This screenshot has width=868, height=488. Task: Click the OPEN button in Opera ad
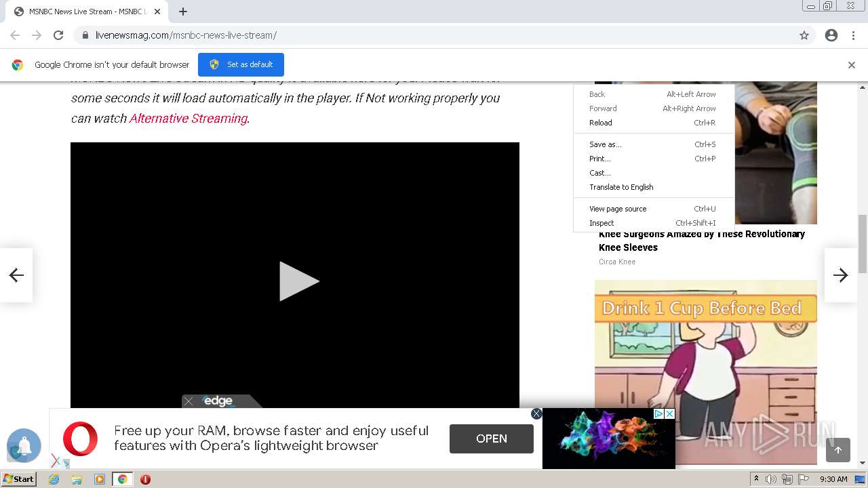point(492,439)
